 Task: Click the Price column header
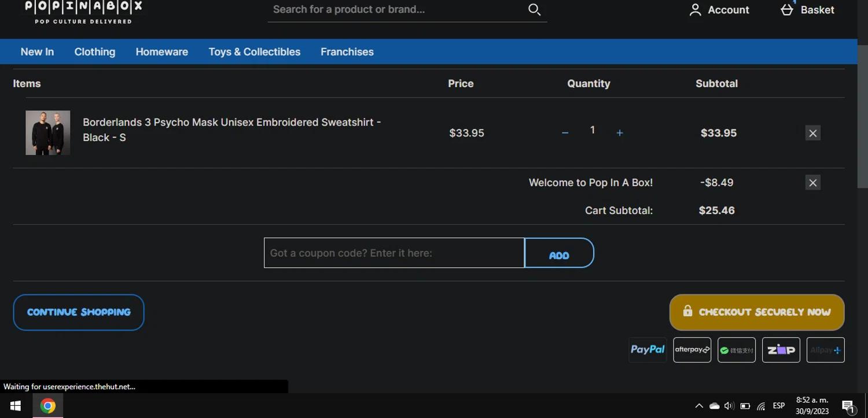coord(461,83)
